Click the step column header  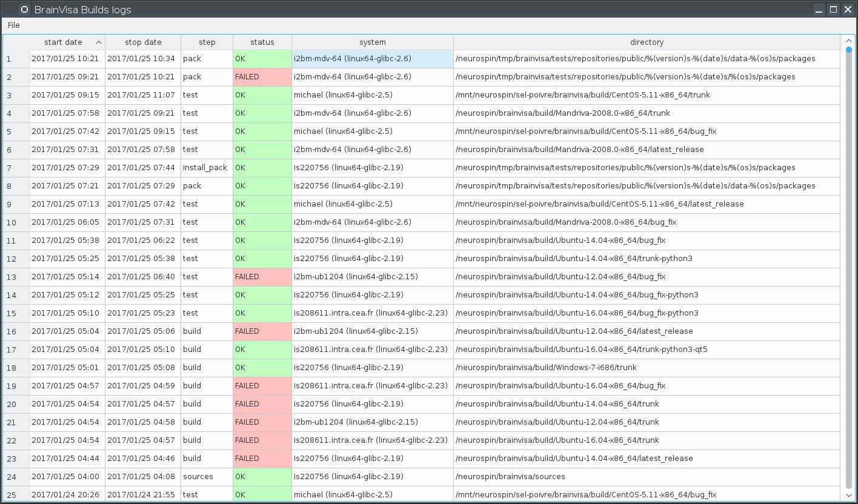tap(207, 42)
